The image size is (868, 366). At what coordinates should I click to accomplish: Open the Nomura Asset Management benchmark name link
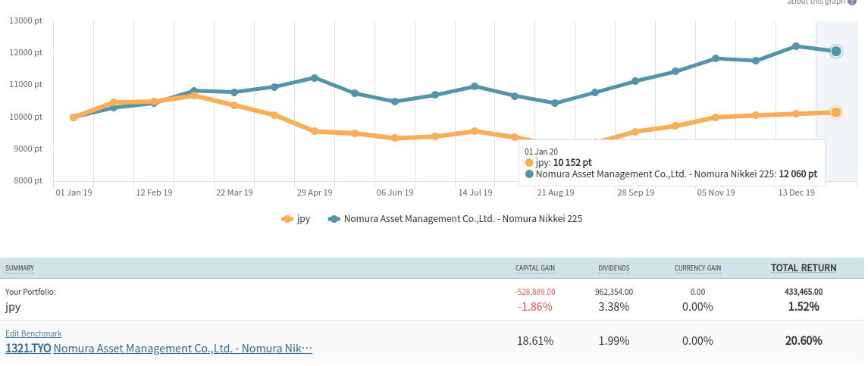coord(183,349)
